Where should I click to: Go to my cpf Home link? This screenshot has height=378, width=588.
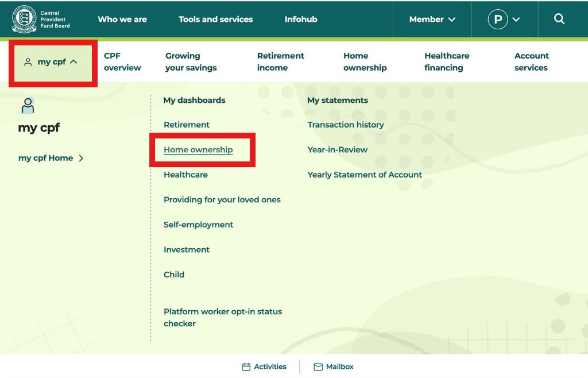coord(46,158)
